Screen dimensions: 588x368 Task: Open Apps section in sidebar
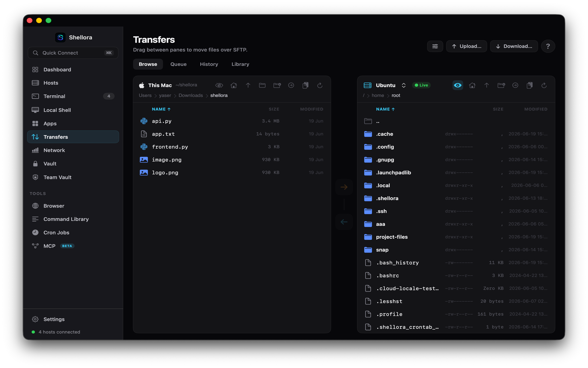pos(73,124)
